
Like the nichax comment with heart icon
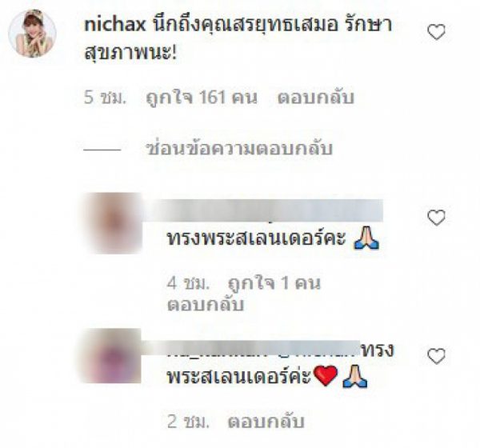click(436, 32)
